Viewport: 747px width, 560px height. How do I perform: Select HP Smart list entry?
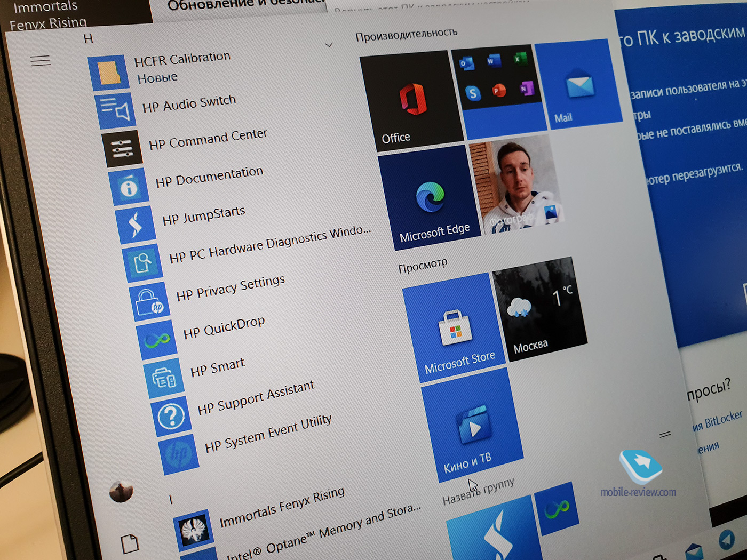tap(218, 367)
